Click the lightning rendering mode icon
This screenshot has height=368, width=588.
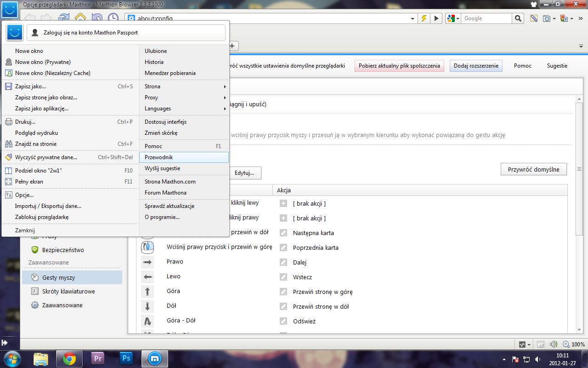click(424, 18)
